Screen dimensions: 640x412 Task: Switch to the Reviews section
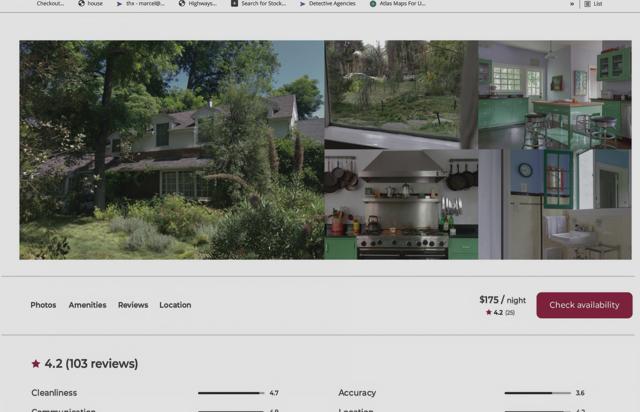point(133,305)
